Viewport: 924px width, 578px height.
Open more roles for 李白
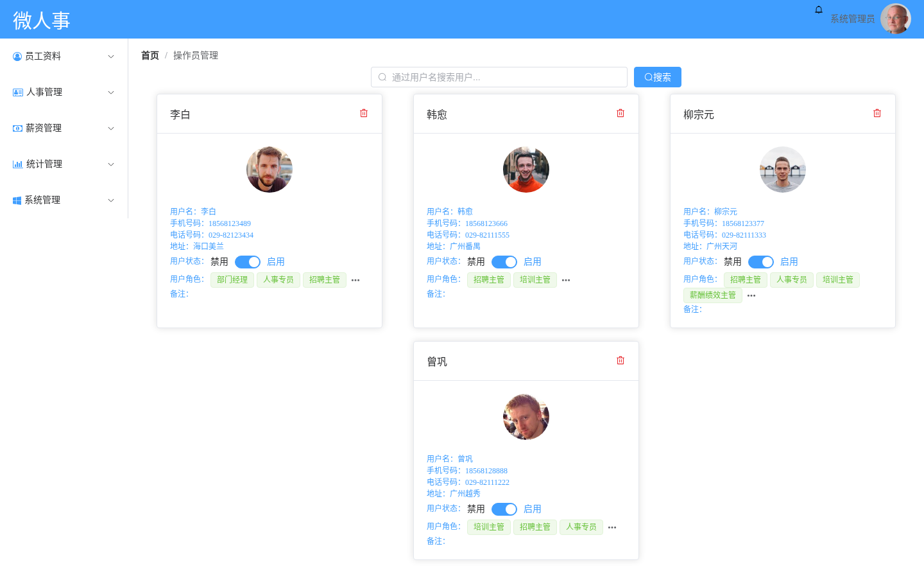(355, 280)
